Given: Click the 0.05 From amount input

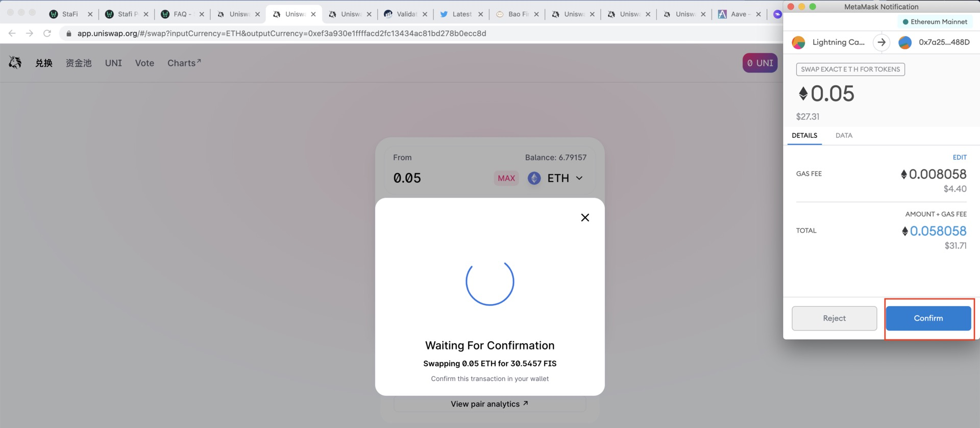Looking at the screenshot, I should pyautogui.click(x=407, y=178).
